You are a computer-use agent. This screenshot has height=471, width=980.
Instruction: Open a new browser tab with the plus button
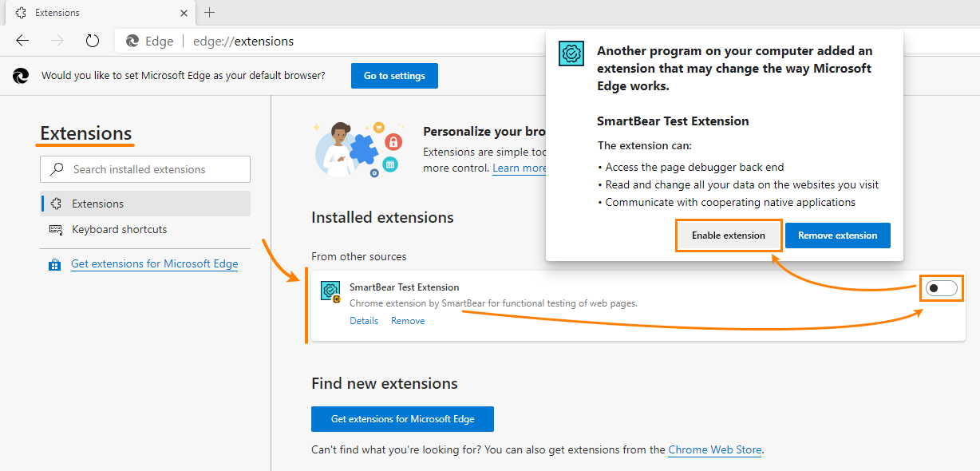click(209, 12)
